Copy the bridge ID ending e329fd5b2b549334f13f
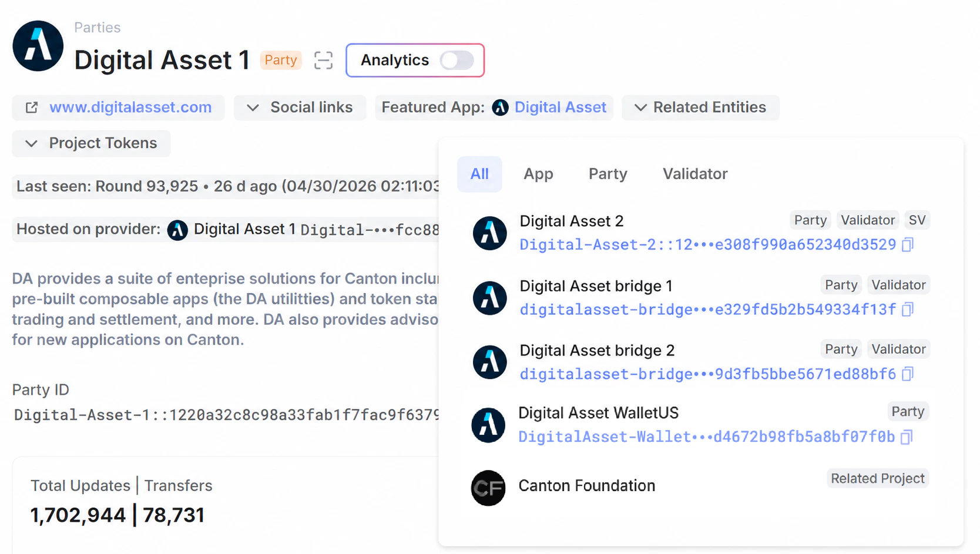 pos(908,309)
